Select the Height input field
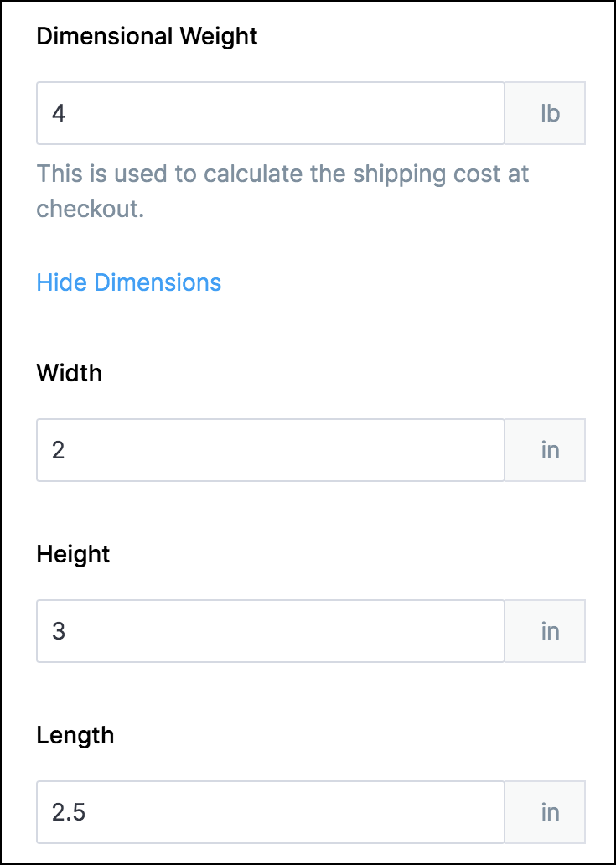This screenshot has height=865, width=616. click(x=270, y=631)
